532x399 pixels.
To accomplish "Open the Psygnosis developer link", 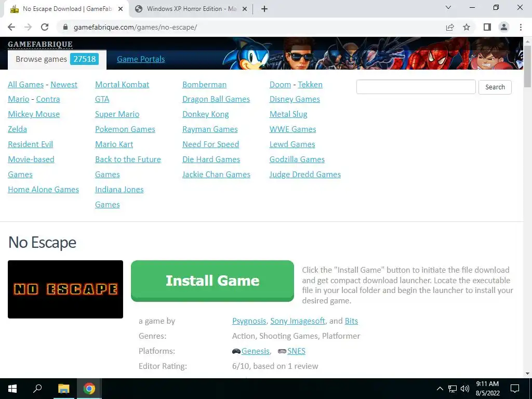I will pos(249,321).
